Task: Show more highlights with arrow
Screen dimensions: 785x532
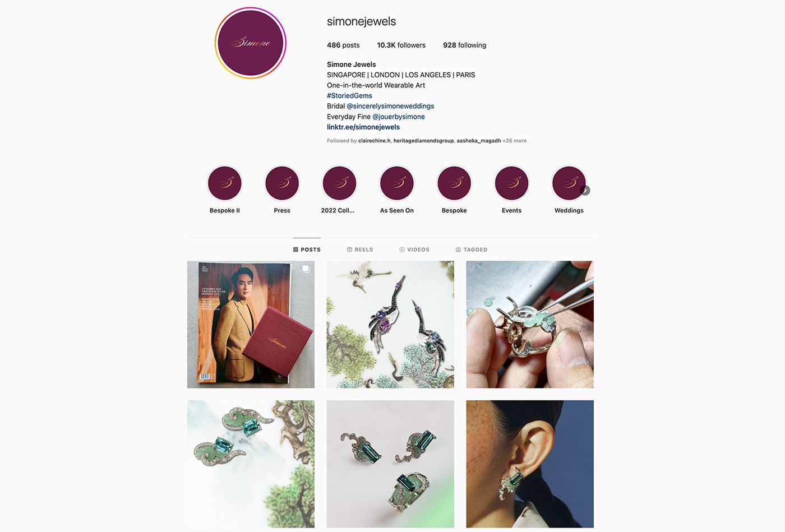Action: 585,191
